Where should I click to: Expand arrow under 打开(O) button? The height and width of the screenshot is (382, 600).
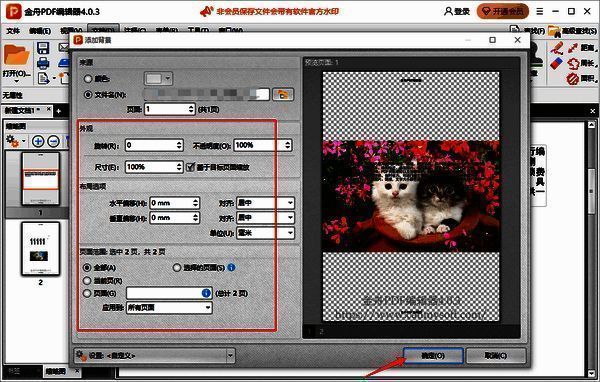(16, 81)
